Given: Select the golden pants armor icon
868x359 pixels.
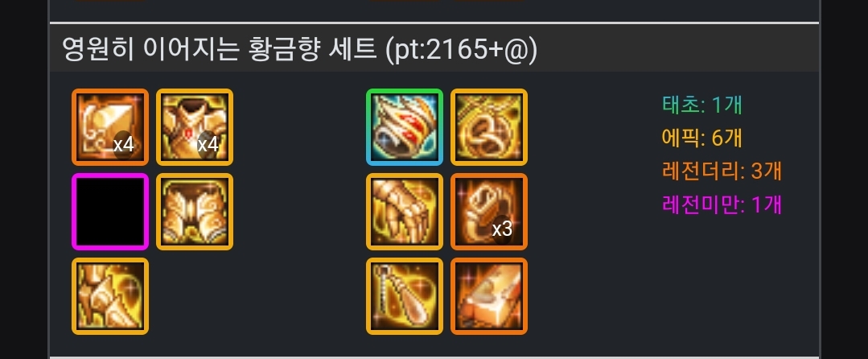Looking at the screenshot, I should coord(195,212).
